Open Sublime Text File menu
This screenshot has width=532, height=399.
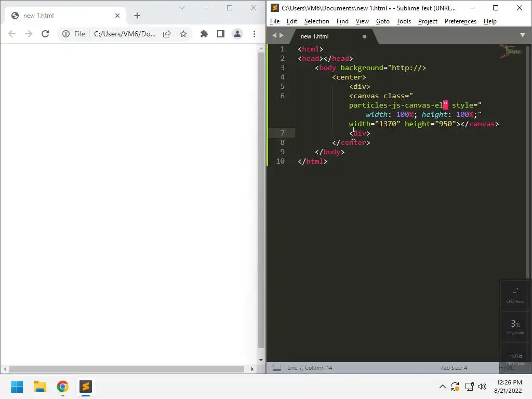point(275,21)
